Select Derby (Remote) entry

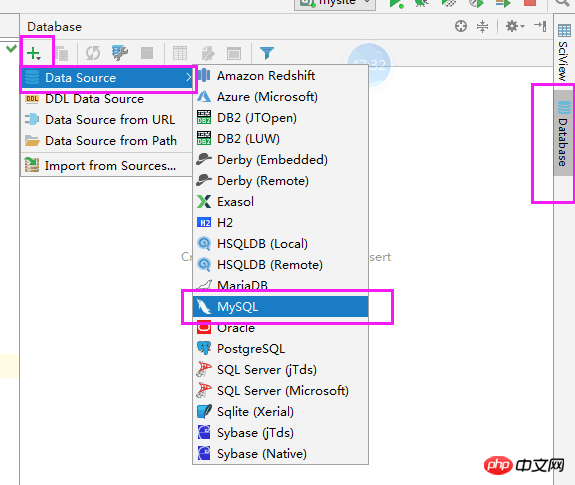[x=281, y=181]
